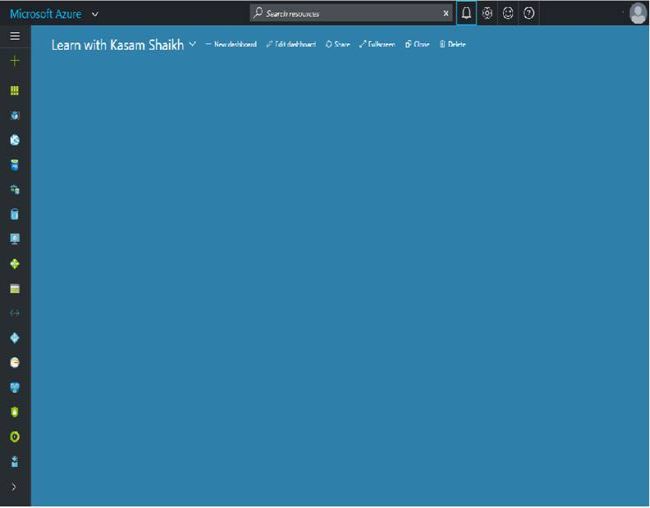
Task: Click the Edit dashboard button
Action: point(291,44)
